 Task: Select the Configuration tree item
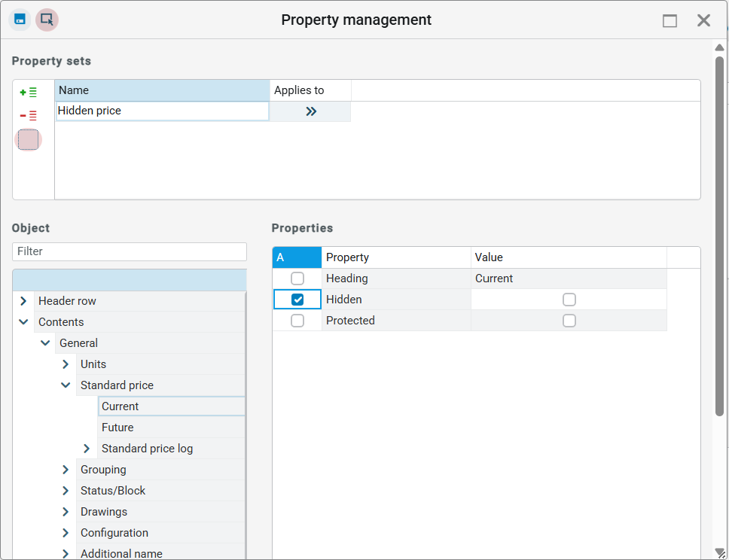pos(160,533)
